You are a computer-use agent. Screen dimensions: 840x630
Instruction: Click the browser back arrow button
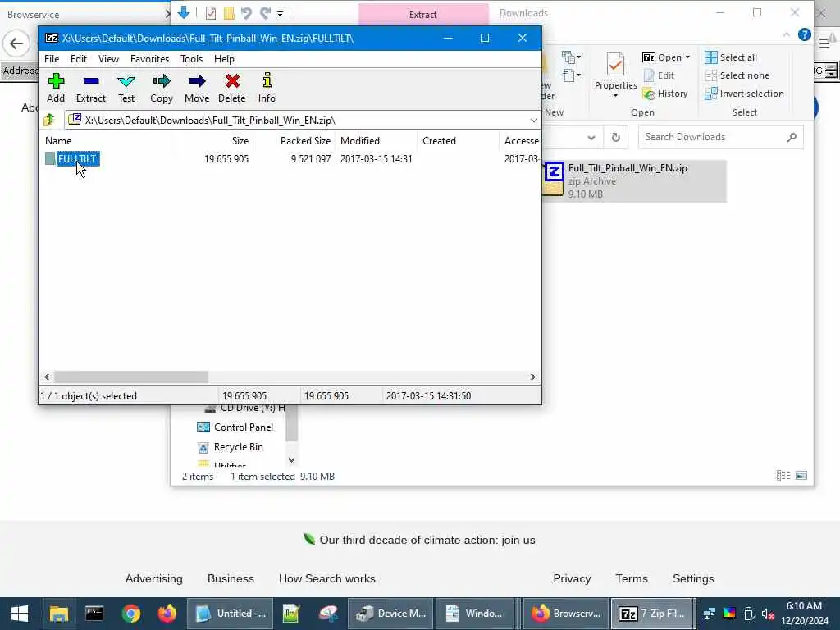16,43
